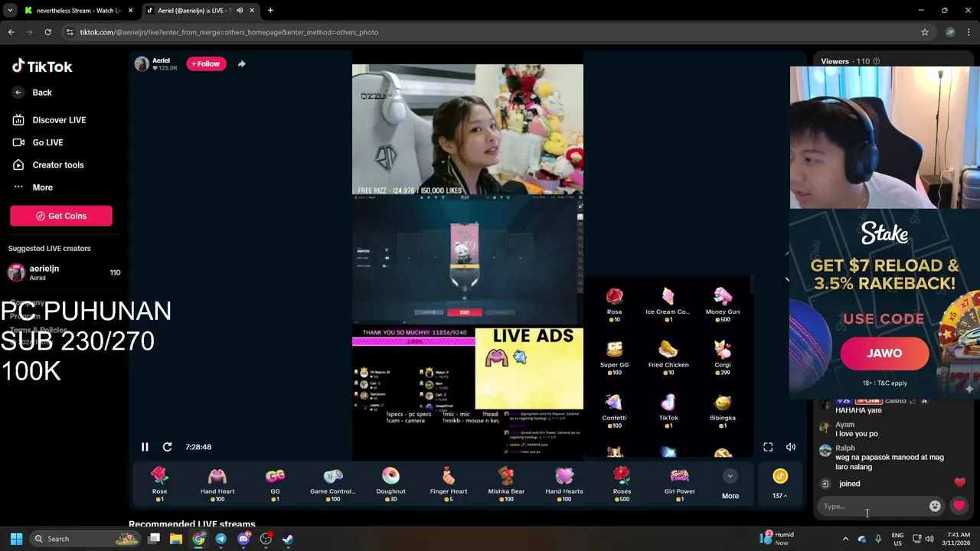The image size is (980, 551).
Task: Open Discover LIVE
Action: [49, 120]
